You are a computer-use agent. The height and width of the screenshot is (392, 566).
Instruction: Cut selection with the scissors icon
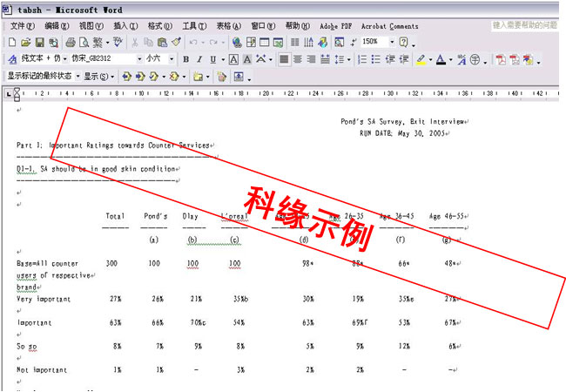(x=135, y=42)
